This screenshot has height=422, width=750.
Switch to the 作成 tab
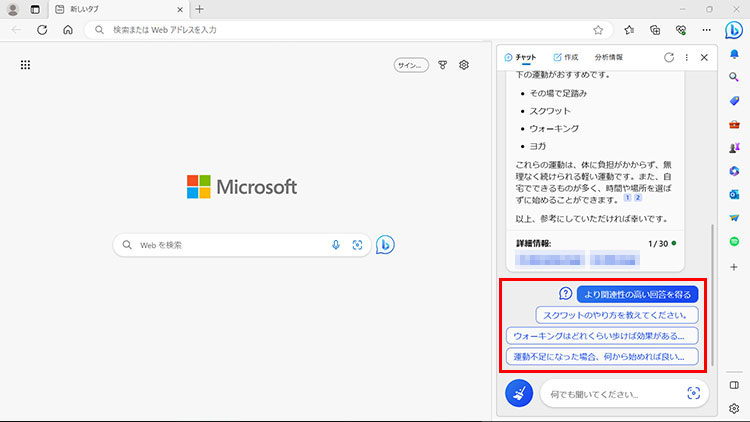[565, 58]
